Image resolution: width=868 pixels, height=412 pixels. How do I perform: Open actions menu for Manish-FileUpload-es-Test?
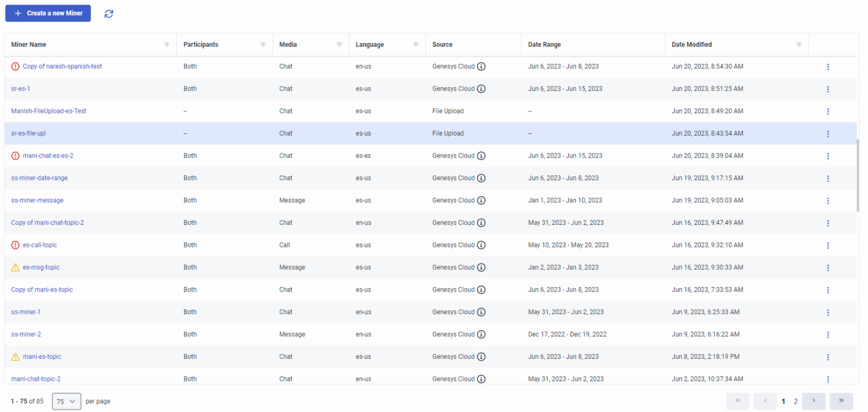point(828,111)
